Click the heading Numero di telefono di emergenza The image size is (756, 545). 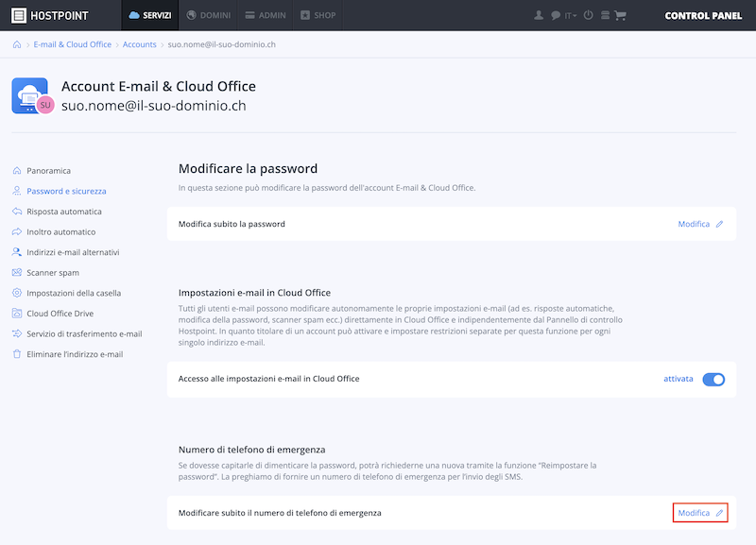click(251, 450)
